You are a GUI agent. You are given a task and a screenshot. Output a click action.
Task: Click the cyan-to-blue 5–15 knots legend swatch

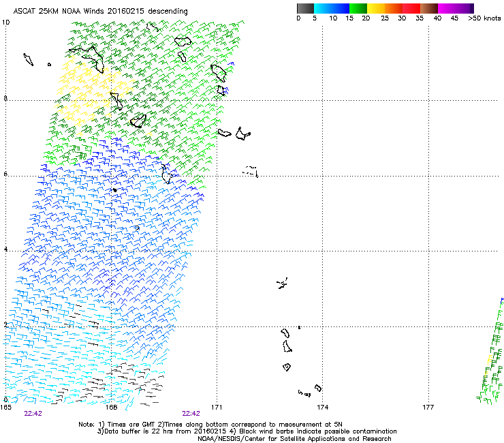[332, 8]
